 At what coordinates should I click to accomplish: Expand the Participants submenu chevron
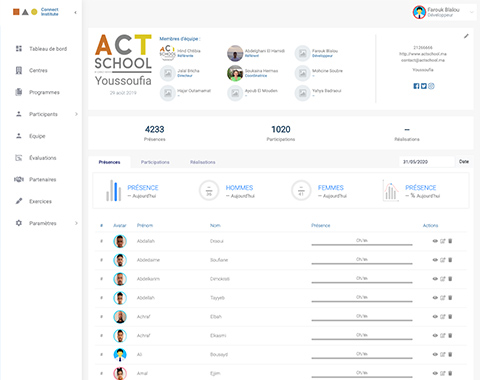tap(76, 114)
